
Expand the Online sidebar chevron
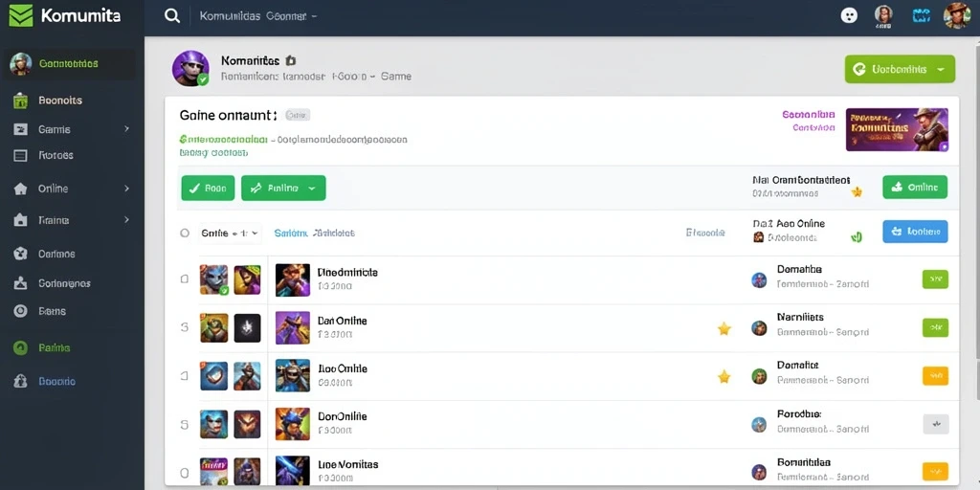click(x=127, y=189)
